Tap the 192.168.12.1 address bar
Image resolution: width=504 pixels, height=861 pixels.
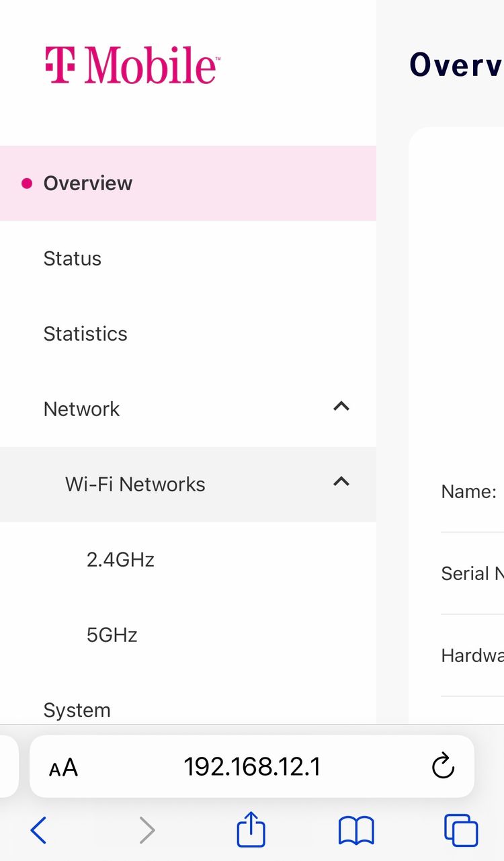tap(252, 766)
